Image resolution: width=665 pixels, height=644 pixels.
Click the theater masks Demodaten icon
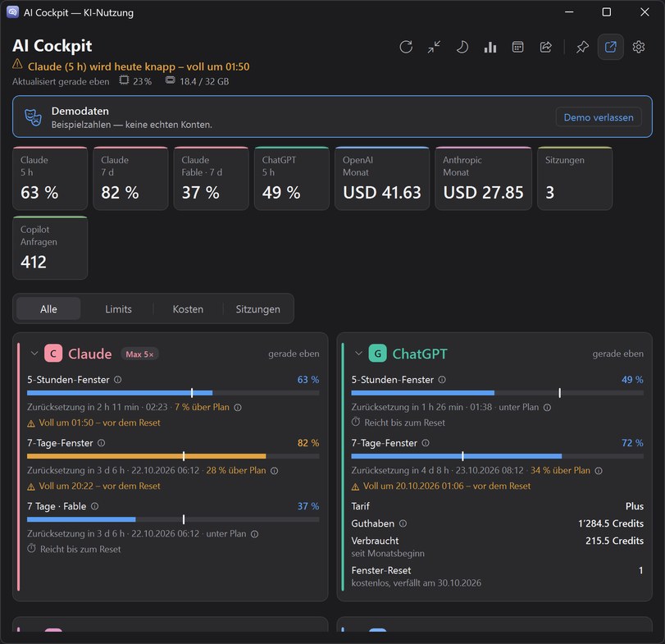point(33,117)
